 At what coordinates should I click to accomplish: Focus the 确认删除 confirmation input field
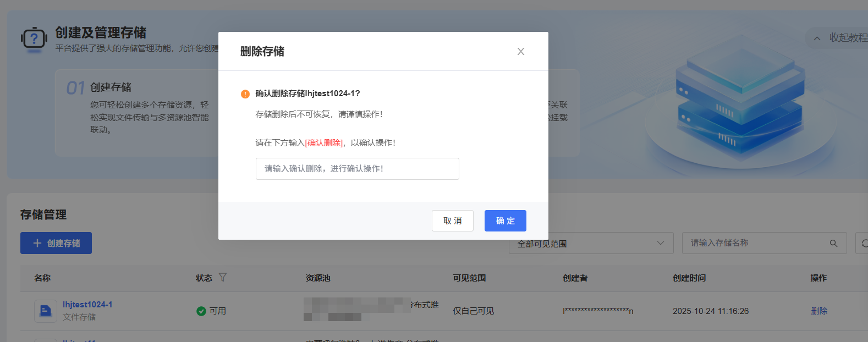357,169
